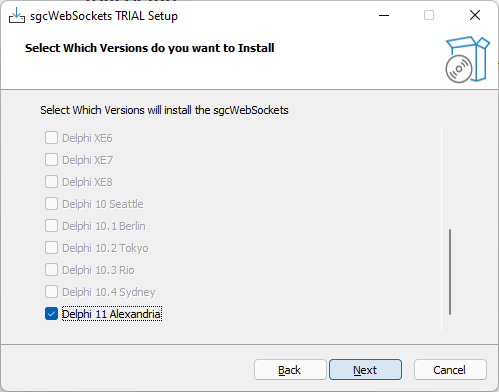Screen dimensions: 499x392
Task: Click the Delphi 11 Alexandria label text
Action: (112, 314)
